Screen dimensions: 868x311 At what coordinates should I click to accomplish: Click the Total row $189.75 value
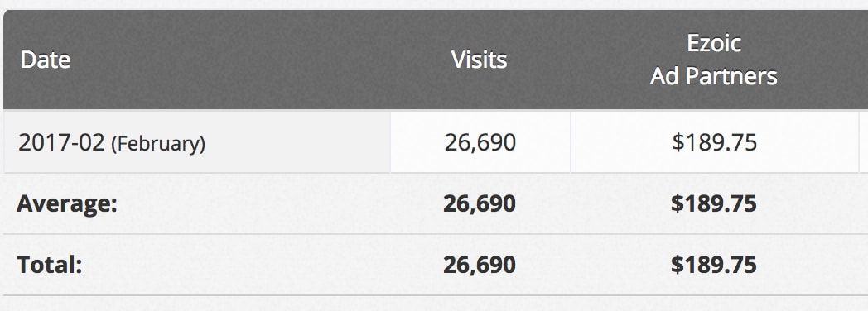click(714, 265)
